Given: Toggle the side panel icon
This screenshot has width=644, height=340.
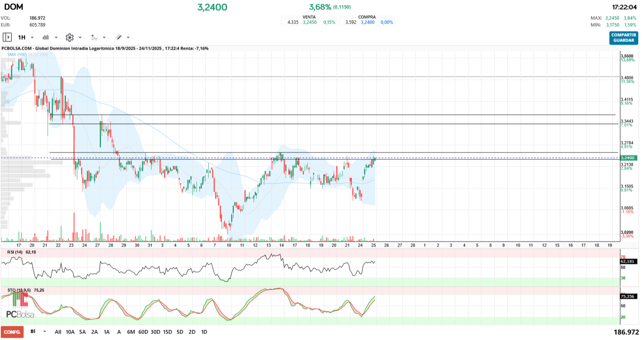Looking at the screenshot, I should (x=7, y=37).
